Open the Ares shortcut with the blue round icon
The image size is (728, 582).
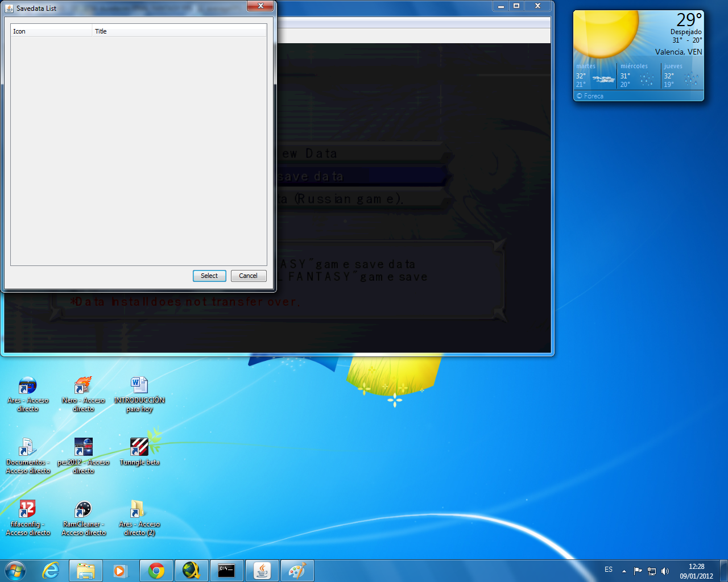pos(27,394)
